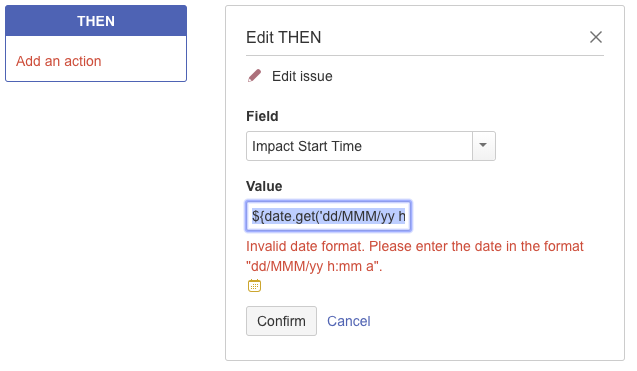Click the Edit THEN heading
This screenshot has width=637, height=371.
tap(284, 37)
